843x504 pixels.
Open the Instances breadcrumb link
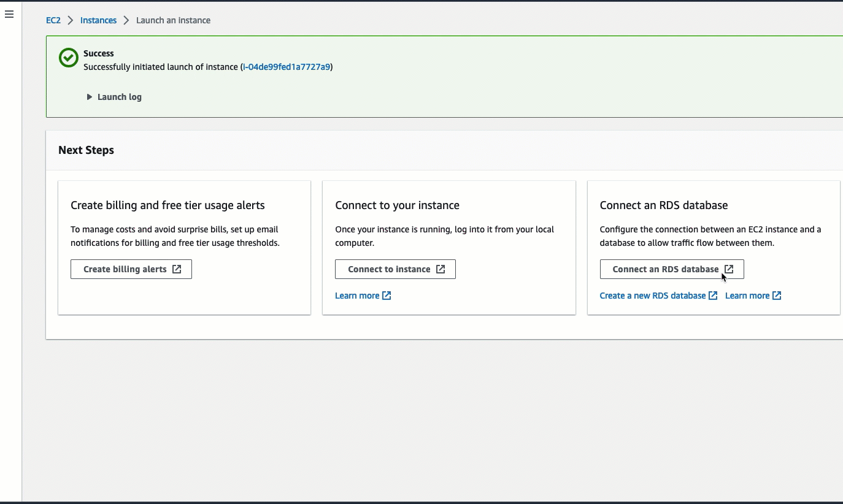coord(98,20)
